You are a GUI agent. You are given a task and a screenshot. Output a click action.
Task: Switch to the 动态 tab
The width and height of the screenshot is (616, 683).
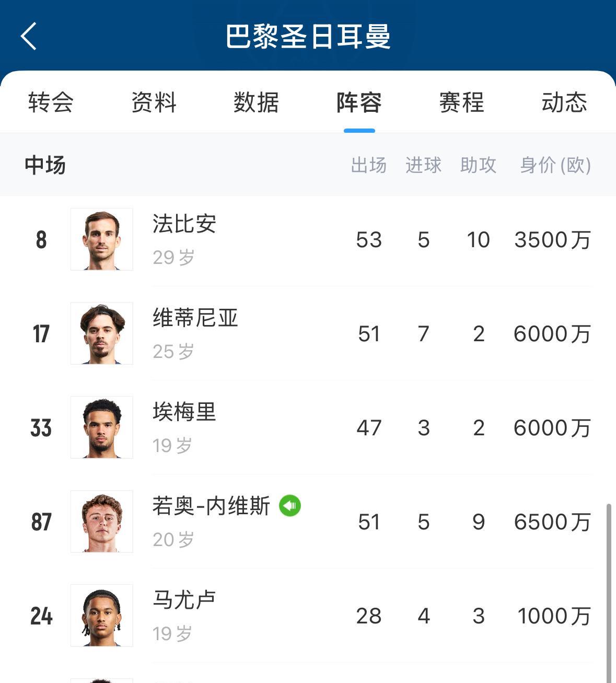[564, 102]
